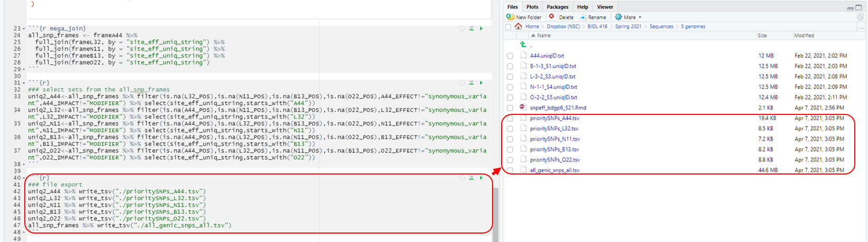Image resolution: width=868 pixels, height=242 pixels.
Task: Click the fold arrow at line 48
Action: [x=24, y=233]
